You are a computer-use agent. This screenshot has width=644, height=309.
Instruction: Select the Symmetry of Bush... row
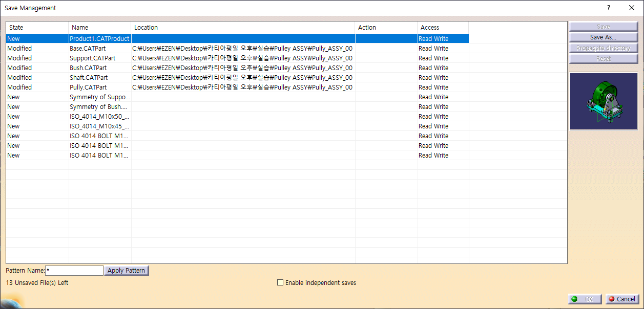237,106
